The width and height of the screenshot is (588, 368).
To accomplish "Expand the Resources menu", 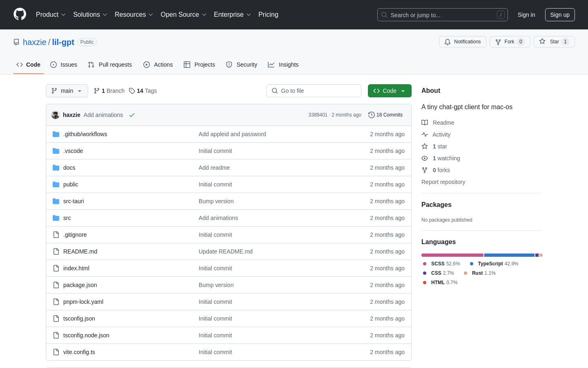I will tap(134, 15).
